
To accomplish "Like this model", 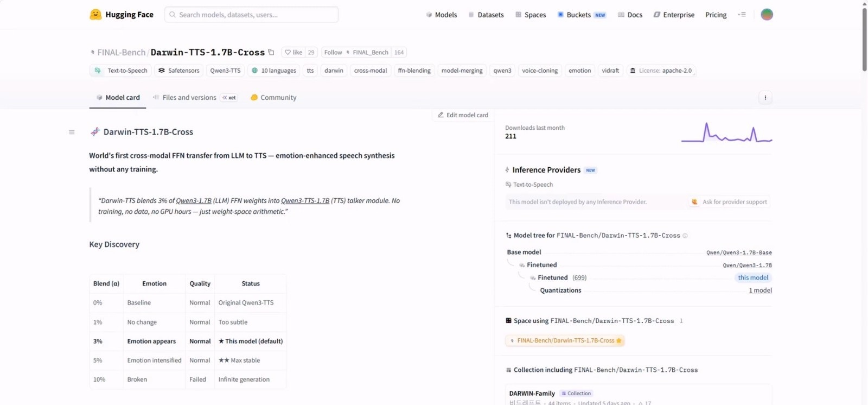I will [293, 52].
